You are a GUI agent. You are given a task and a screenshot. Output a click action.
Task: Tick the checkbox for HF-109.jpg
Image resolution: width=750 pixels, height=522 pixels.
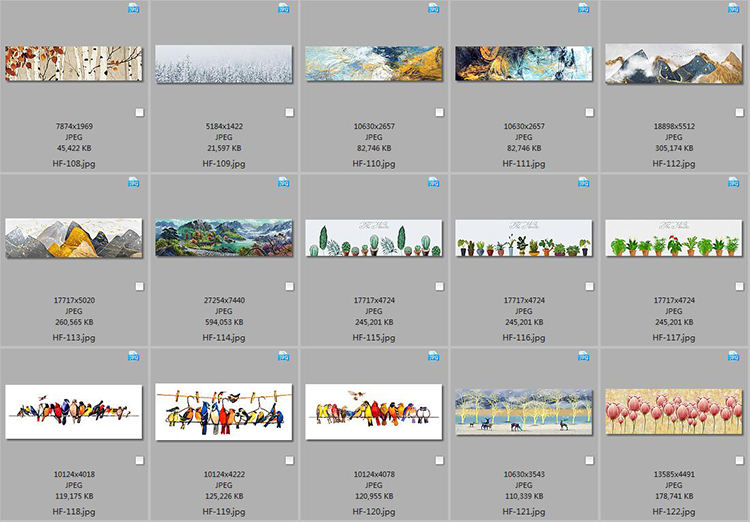click(x=289, y=113)
